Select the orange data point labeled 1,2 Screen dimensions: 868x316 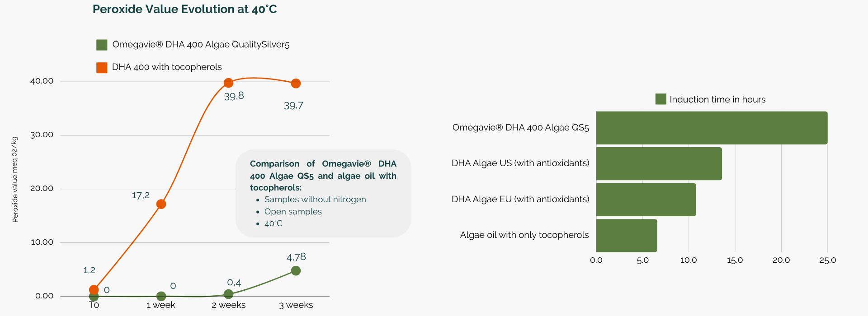tap(94, 290)
